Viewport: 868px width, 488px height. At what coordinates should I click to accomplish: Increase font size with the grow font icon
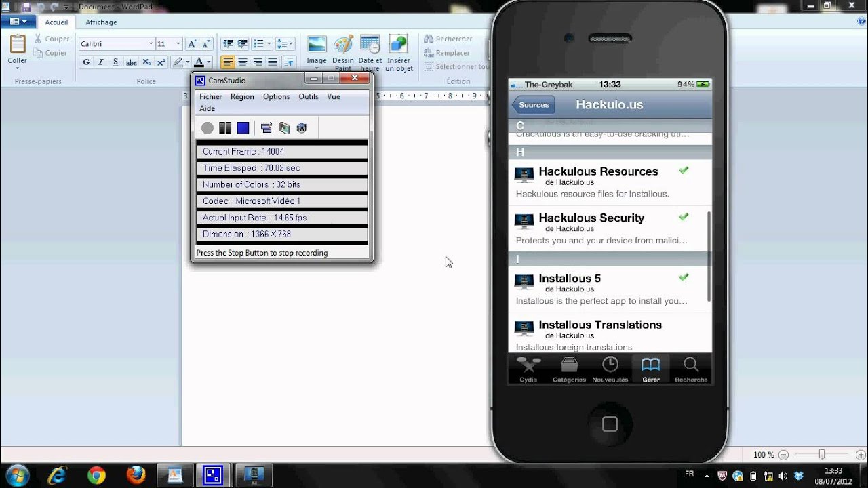tap(192, 44)
